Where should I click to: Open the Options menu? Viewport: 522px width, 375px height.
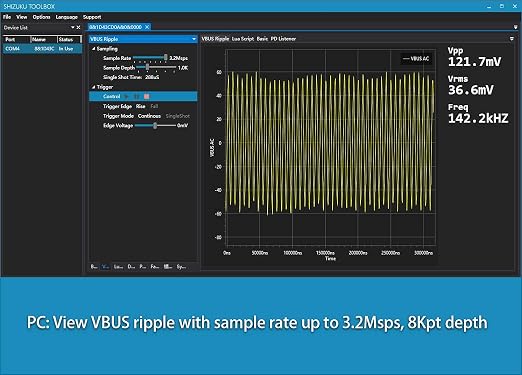click(x=41, y=17)
